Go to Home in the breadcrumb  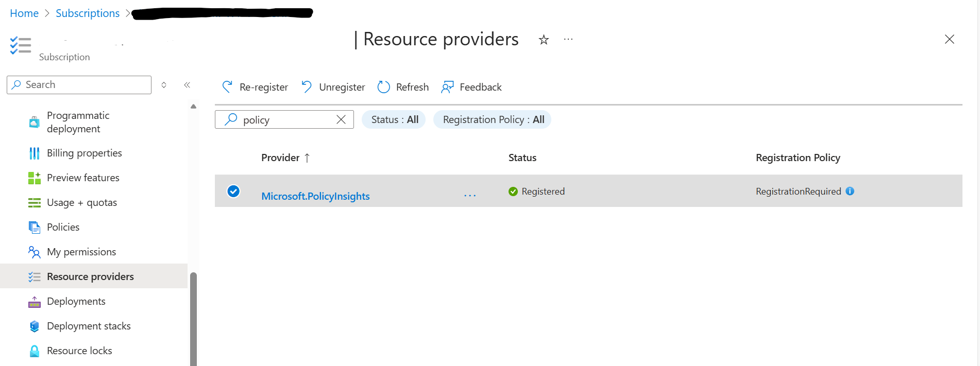[24, 13]
